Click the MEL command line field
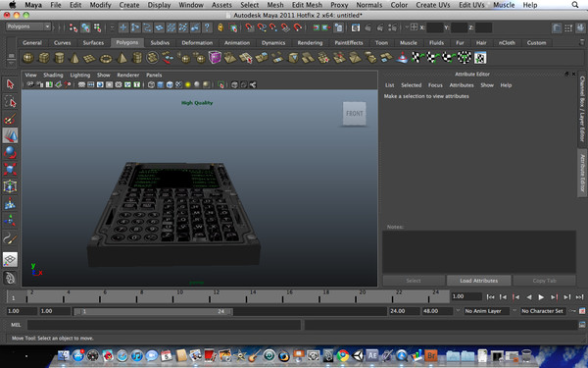Image resolution: width=588 pixels, height=368 pixels. pos(164,325)
